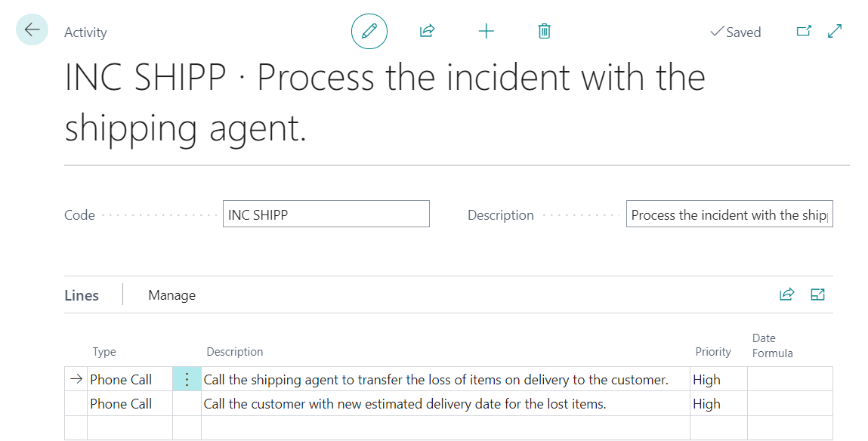The image size is (868, 441).
Task: Create a new activity with the plus icon
Action: click(x=486, y=31)
